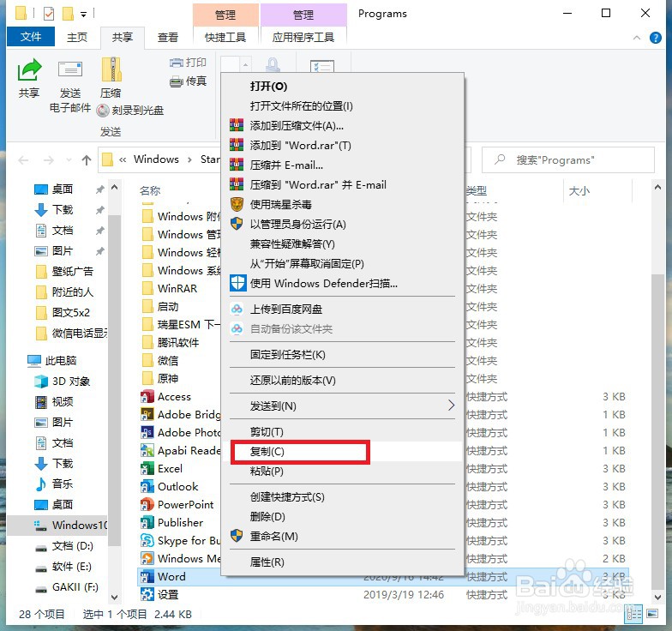Select the Publisher shortcut icon
The height and width of the screenshot is (631, 672).
(147, 523)
